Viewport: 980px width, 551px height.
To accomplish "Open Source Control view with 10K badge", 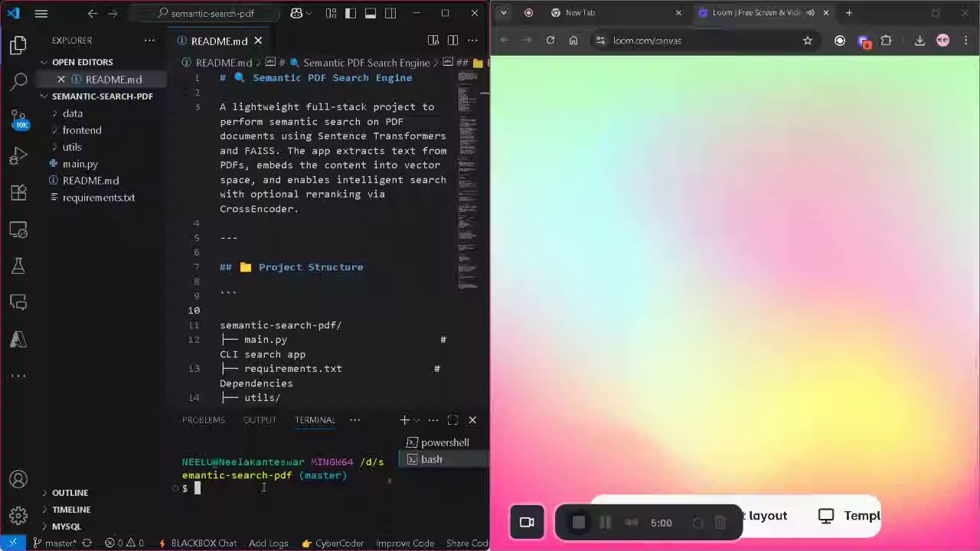I will [x=18, y=119].
